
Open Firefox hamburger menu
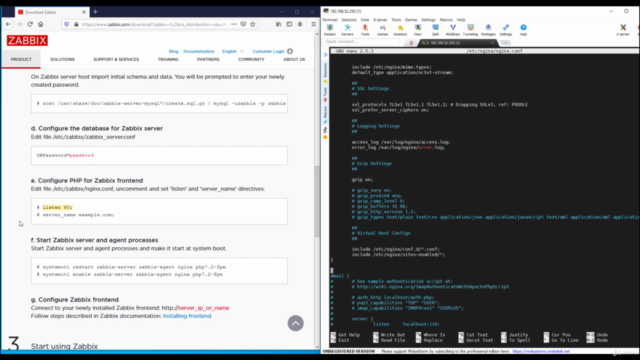point(313,24)
